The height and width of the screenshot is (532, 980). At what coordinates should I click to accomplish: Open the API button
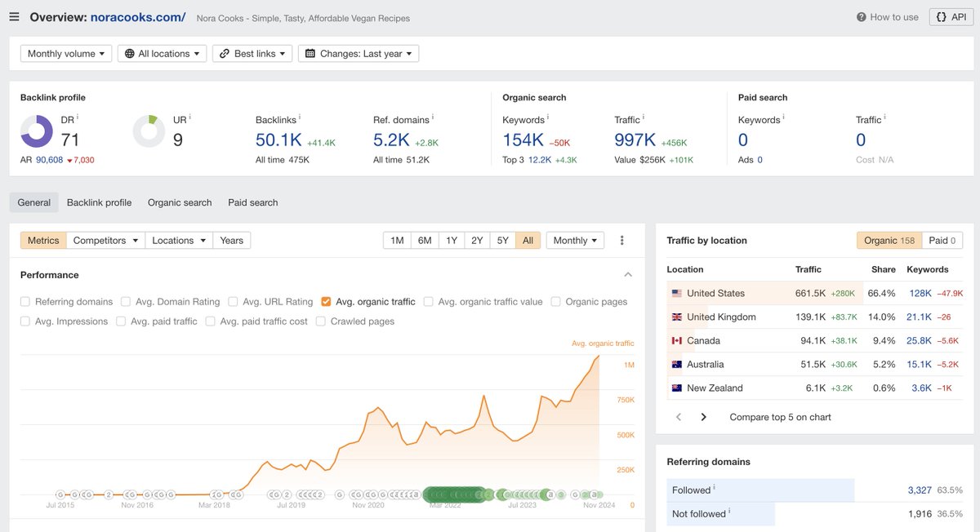coord(951,17)
